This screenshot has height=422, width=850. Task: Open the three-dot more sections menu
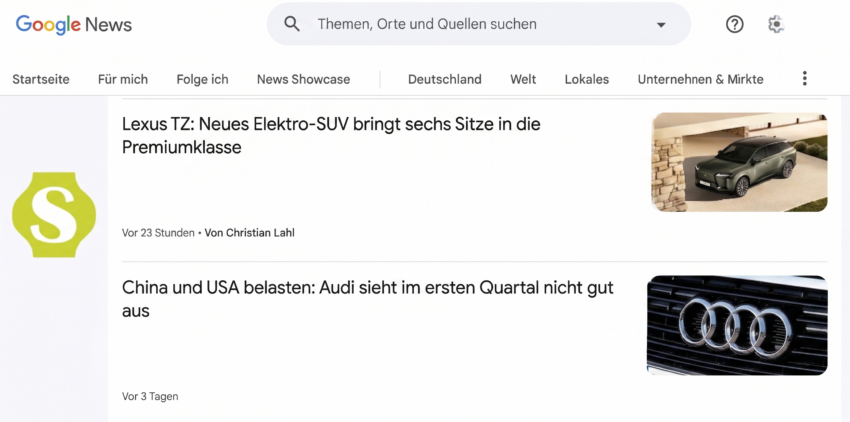click(804, 79)
